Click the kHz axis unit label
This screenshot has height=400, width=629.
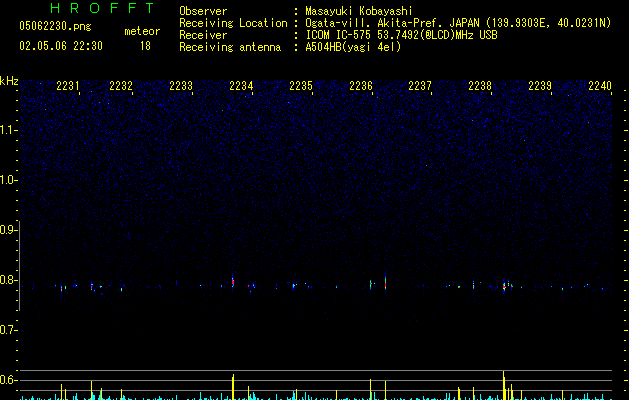(9, 81)
